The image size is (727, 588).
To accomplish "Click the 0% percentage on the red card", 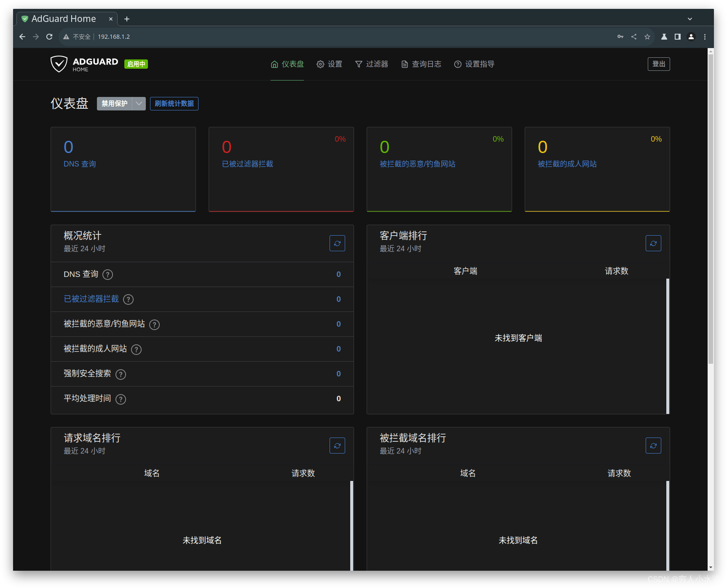I will pyautogui.click(x=340, y=139).
